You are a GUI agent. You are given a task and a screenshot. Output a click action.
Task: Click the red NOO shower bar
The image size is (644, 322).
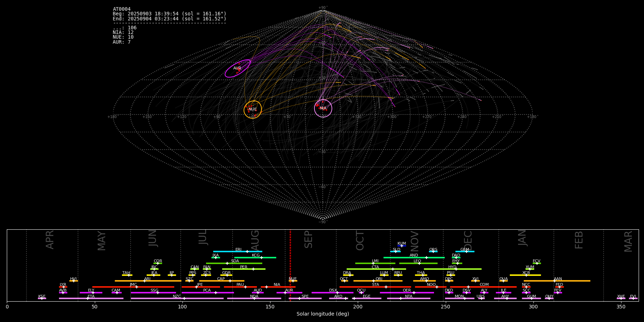point(431,287)
